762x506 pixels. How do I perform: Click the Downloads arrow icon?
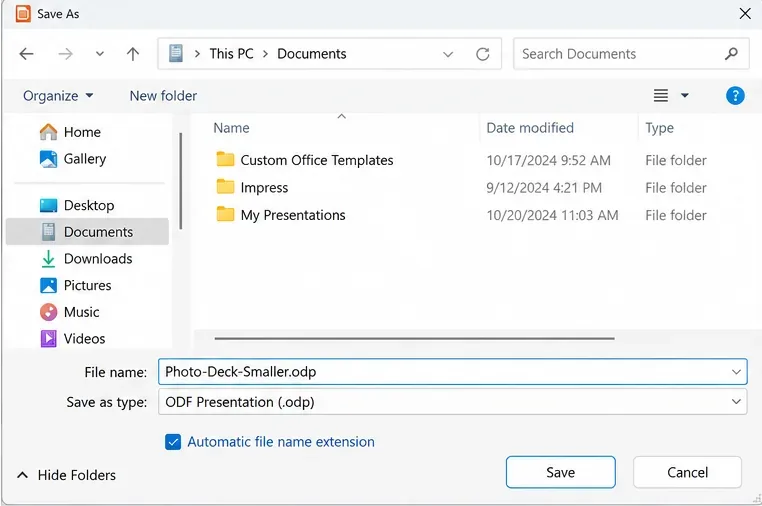[x=48, y=259]
